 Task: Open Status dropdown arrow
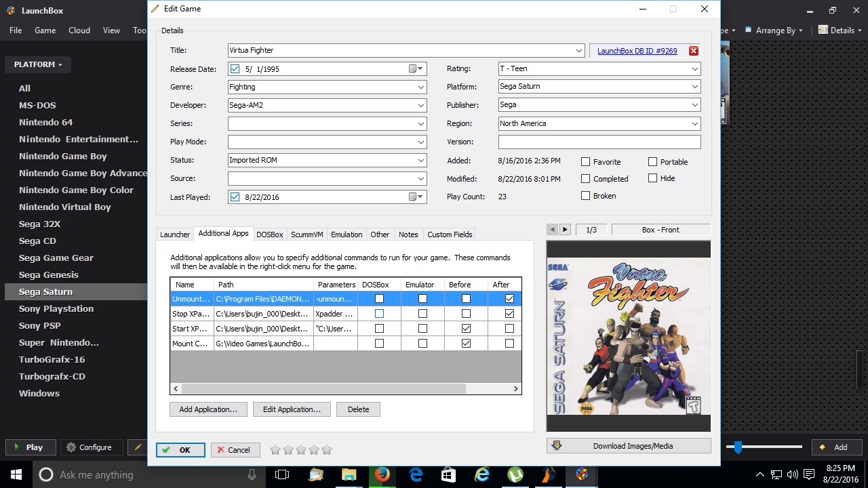pyautogui.click(x=421, y=160)
